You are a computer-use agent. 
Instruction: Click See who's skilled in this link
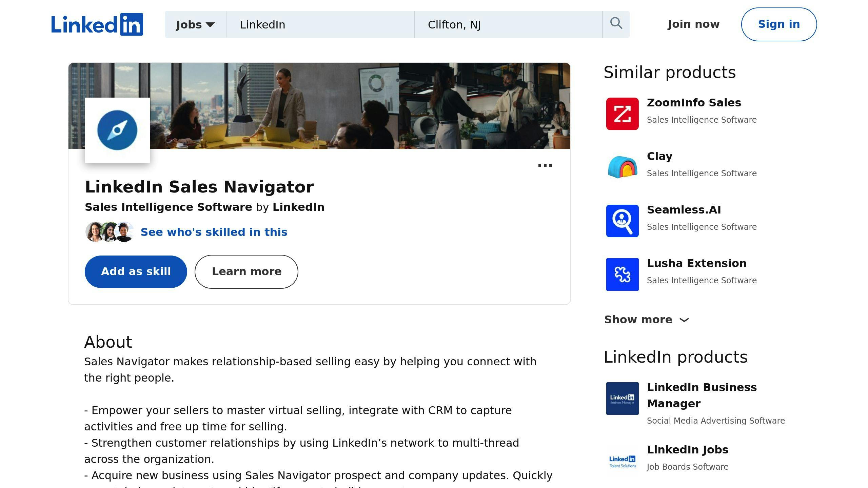click(213, 232)
